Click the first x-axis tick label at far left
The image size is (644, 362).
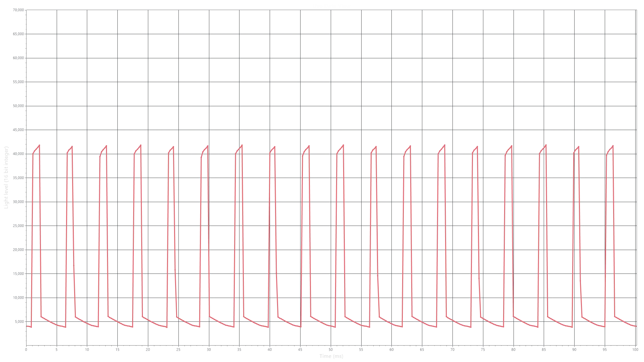[x=26, y=350]
